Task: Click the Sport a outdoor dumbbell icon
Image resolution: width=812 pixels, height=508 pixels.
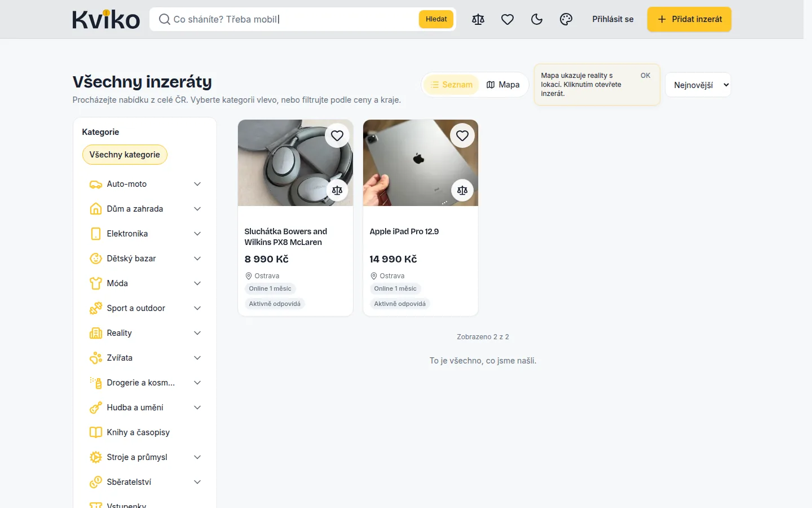Action: (96, 308)
